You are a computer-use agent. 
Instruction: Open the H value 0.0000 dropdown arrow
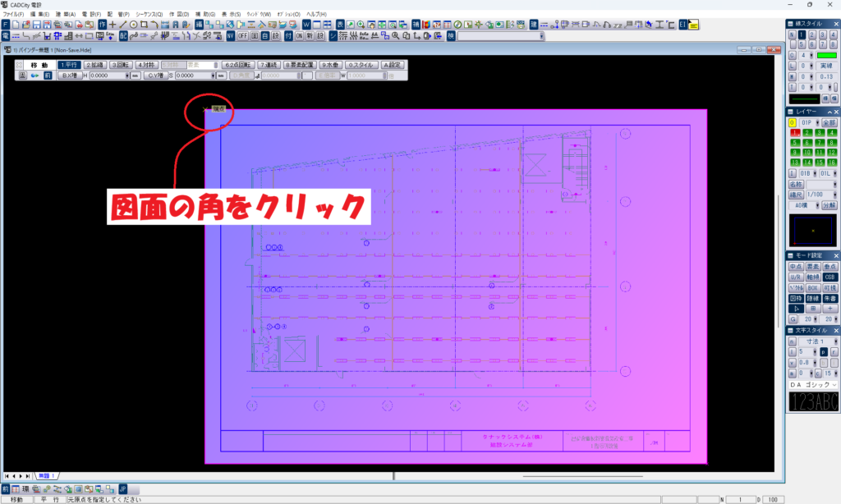(127, 76)
